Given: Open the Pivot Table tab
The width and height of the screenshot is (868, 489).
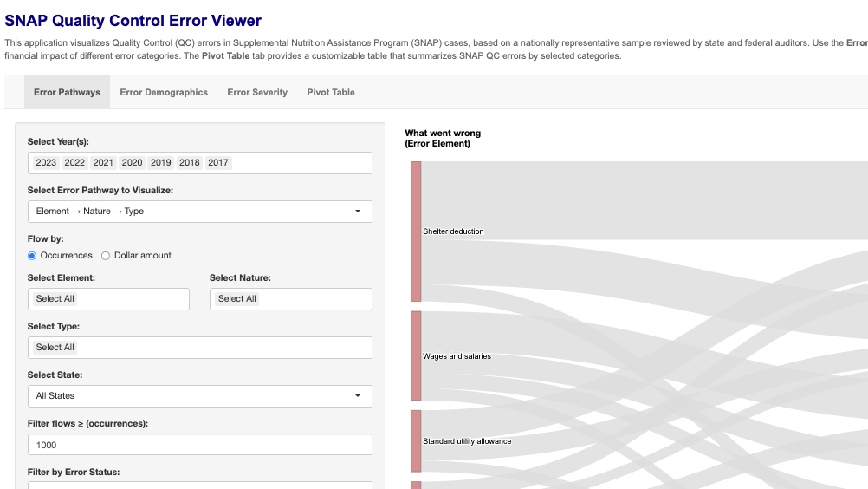Looking at the screenshot, I should 331,92.
